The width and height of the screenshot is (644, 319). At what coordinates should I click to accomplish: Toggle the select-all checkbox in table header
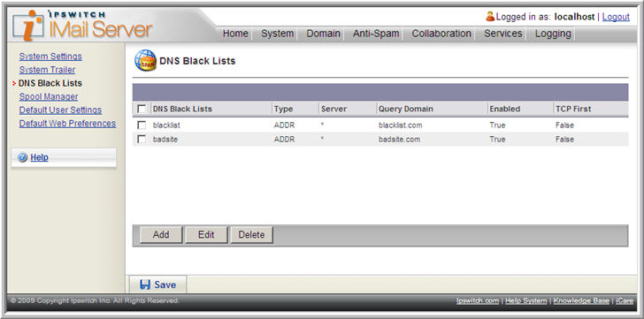(x=142, y=109)
